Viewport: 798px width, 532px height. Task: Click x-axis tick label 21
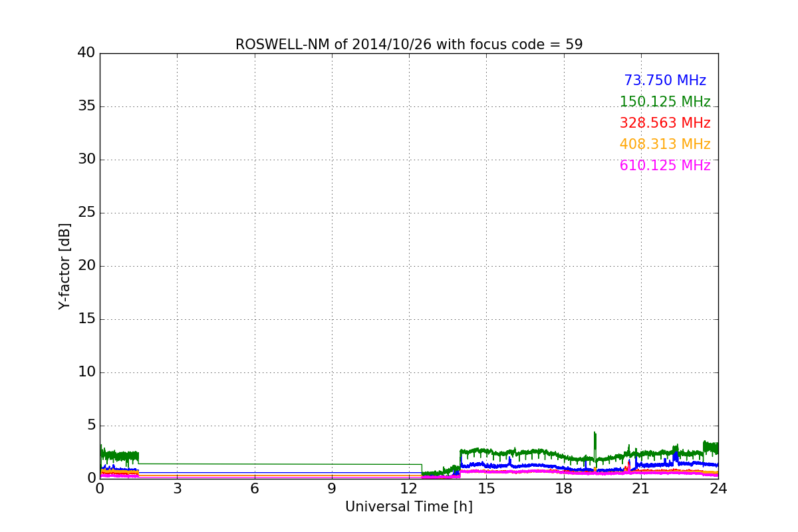point(641,489)
